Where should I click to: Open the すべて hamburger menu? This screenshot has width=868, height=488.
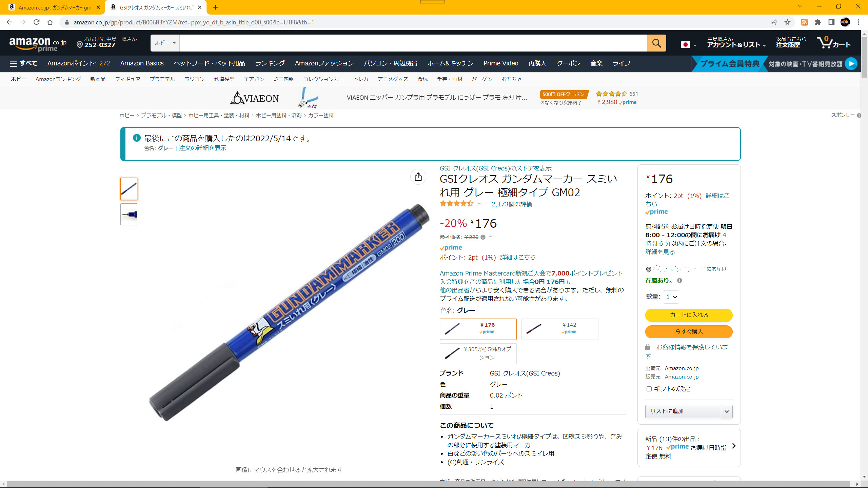pos(23,63)
